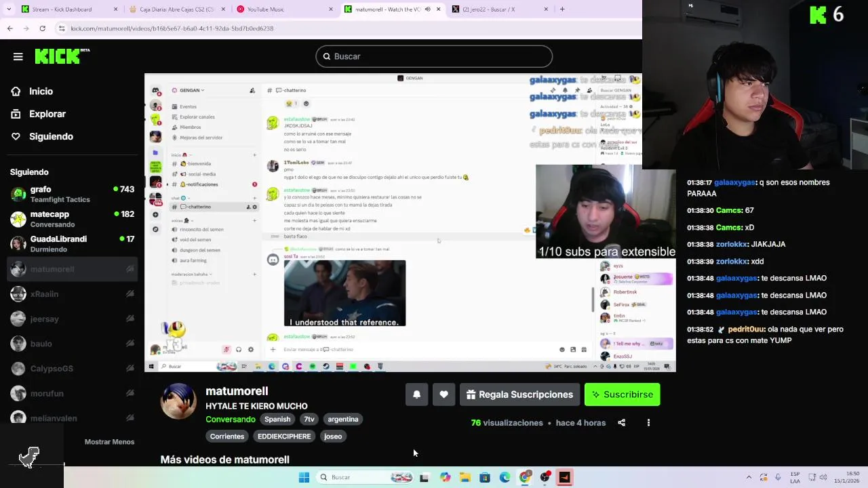Open grafo's channel in Siguiendo list
The height and width of the screenshot is (488, 868).
(72, 194)
